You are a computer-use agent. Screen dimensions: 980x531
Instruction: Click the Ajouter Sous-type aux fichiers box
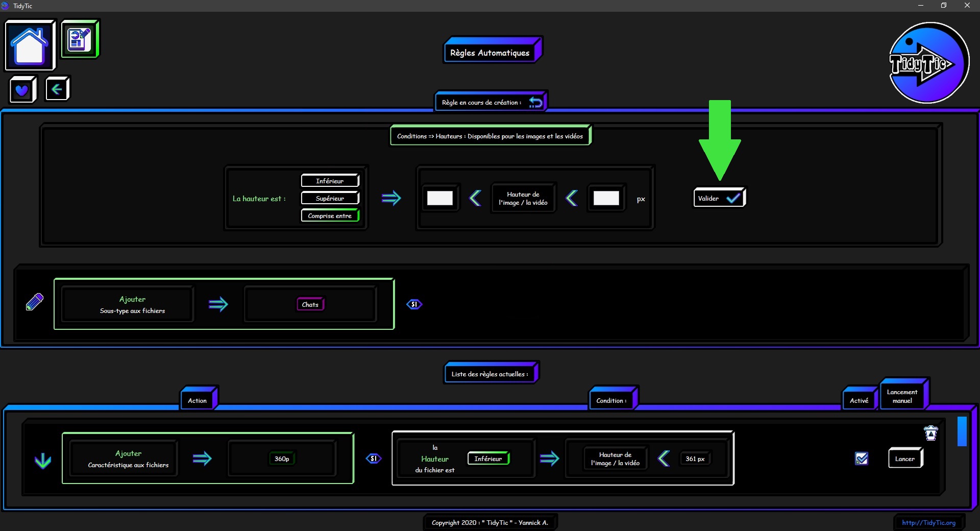click(127, 304)
